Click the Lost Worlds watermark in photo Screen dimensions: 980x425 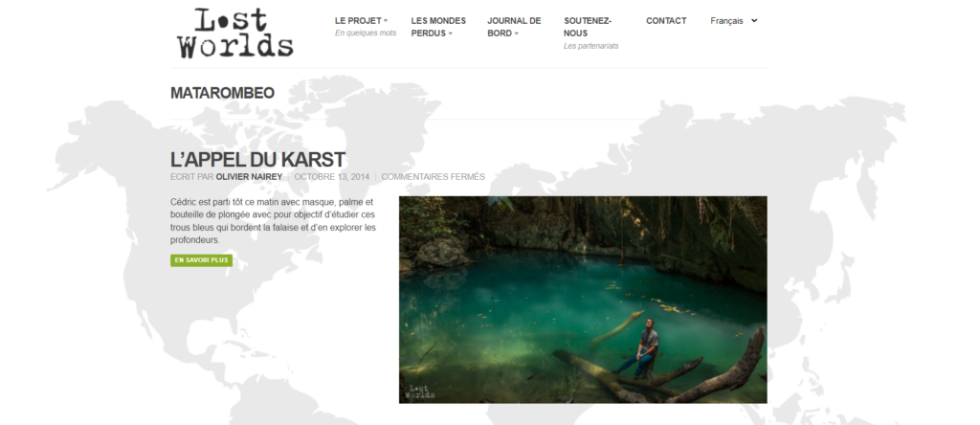click(420, 391)
